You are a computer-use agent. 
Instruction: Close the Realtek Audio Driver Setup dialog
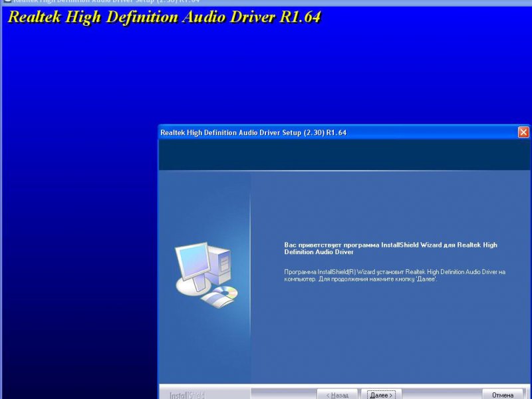(x=523, y=132)
